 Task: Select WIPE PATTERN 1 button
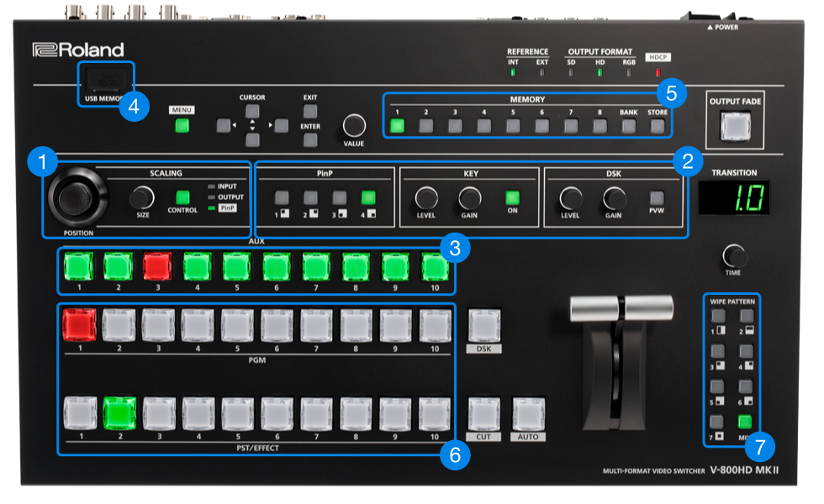[718, 316]
